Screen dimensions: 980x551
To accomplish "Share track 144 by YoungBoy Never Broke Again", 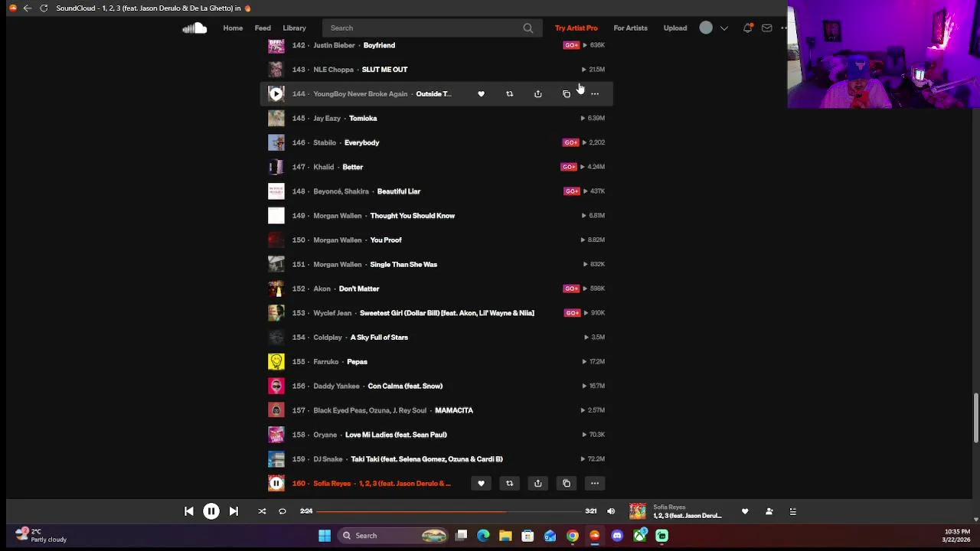I will click(537, 94).
